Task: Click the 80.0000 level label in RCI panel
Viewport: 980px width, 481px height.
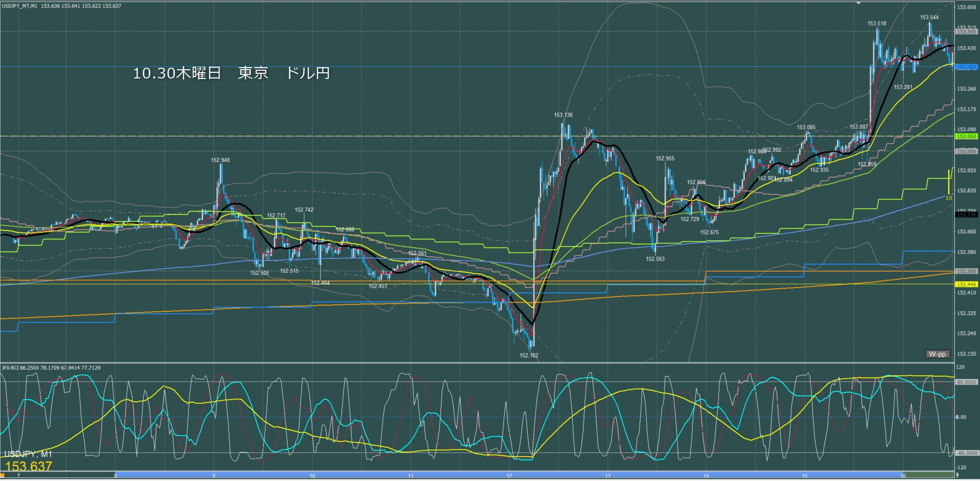Action: coord(966,382)
